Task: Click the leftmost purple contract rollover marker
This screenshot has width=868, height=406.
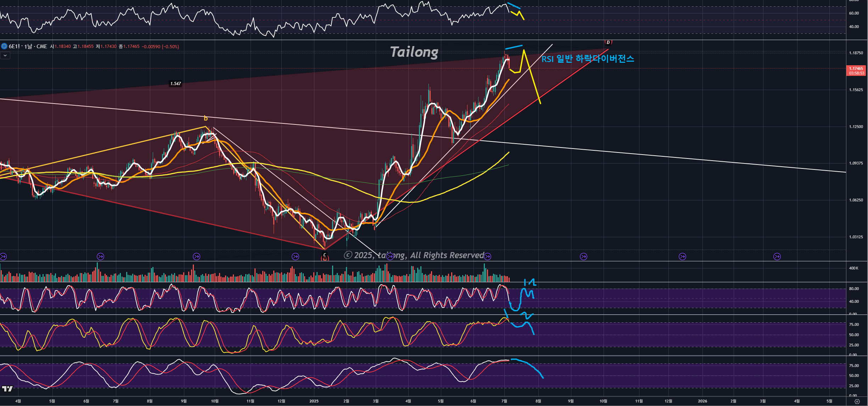Action: [x=3, y=256]
